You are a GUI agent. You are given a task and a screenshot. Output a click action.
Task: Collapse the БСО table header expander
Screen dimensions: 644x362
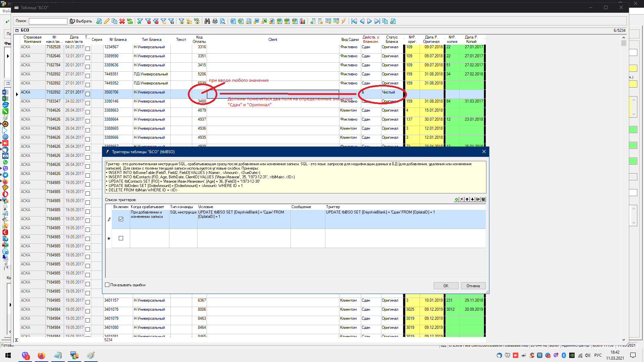17,30
